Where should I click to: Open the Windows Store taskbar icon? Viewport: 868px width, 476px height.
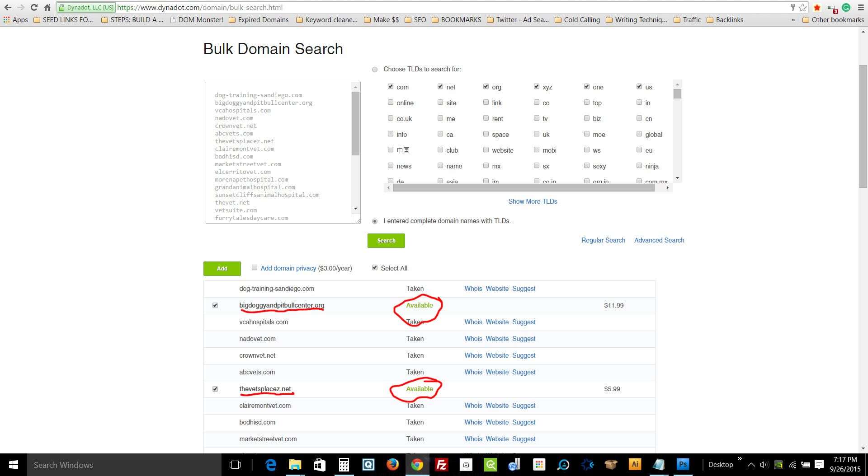pos(320,465)
